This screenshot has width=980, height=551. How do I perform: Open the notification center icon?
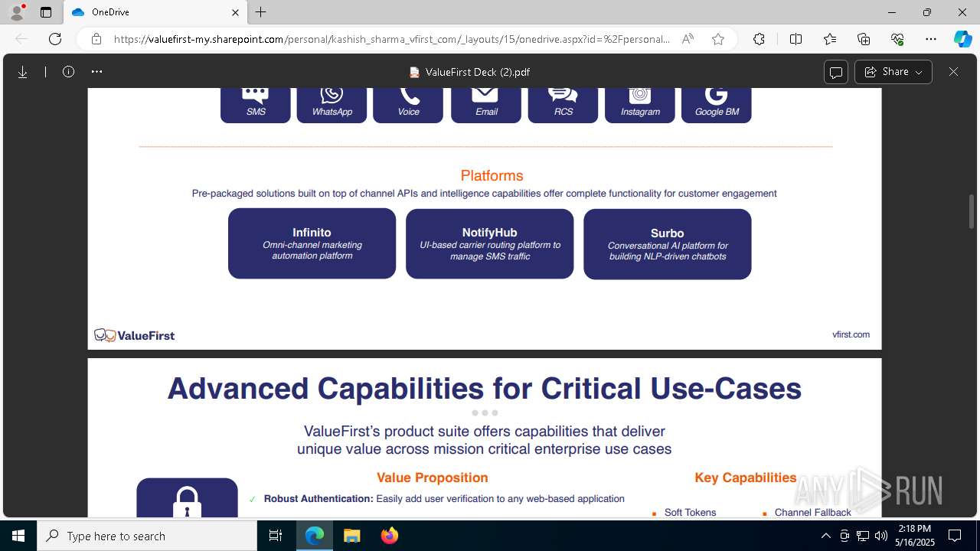(955, 536)
